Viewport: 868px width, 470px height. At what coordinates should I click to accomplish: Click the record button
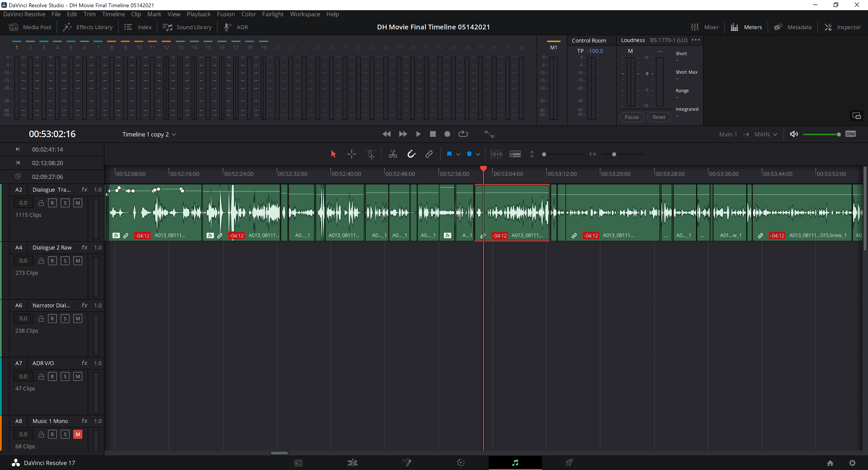tap(447, 134)
